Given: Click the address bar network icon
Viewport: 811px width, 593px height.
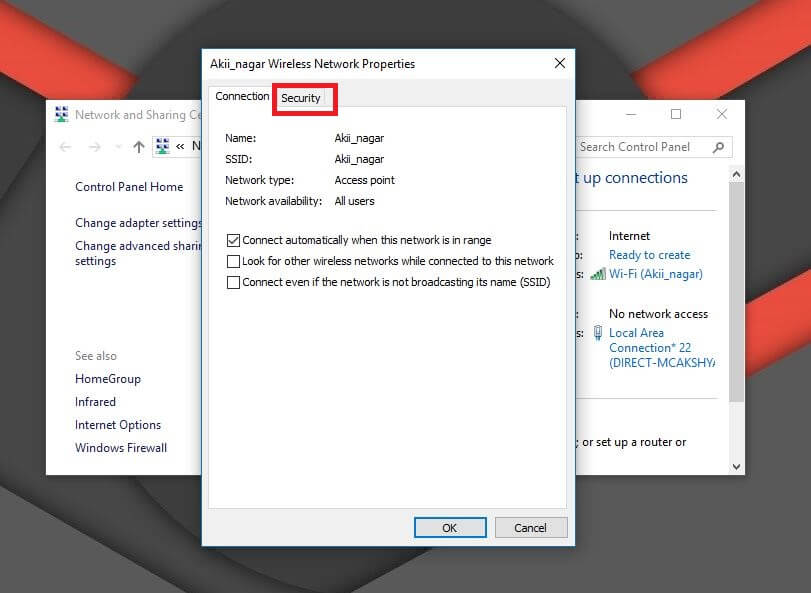Looking at the screenshot, I should pos(162,146).
